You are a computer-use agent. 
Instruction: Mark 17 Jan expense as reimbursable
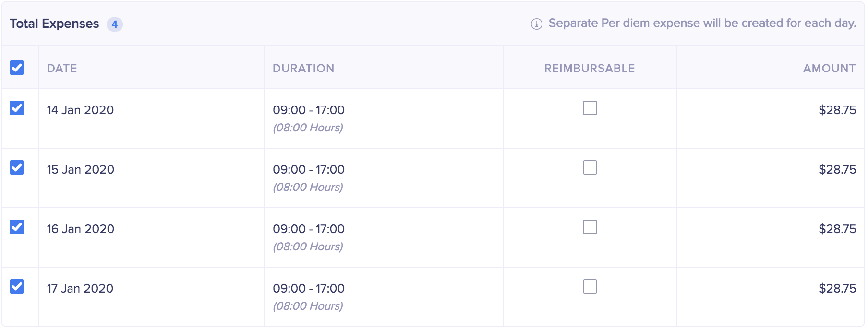(590, 286)
